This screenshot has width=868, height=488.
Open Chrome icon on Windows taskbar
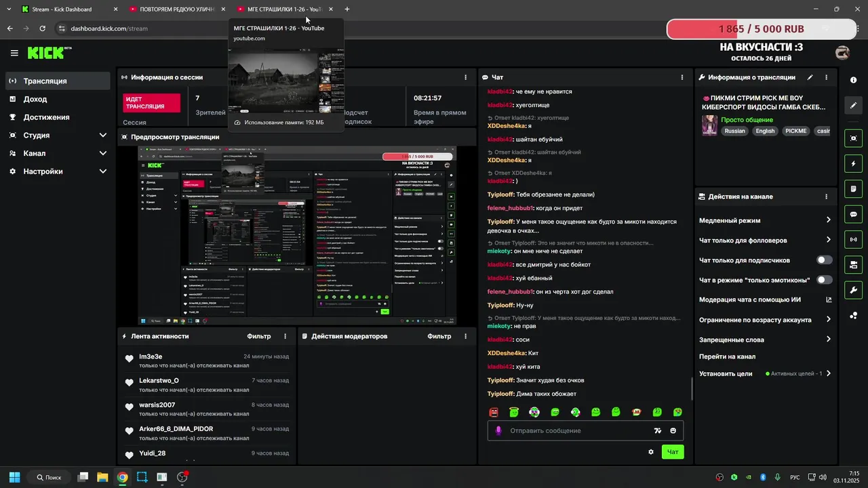pyautogui.click(x=122, y=477)
